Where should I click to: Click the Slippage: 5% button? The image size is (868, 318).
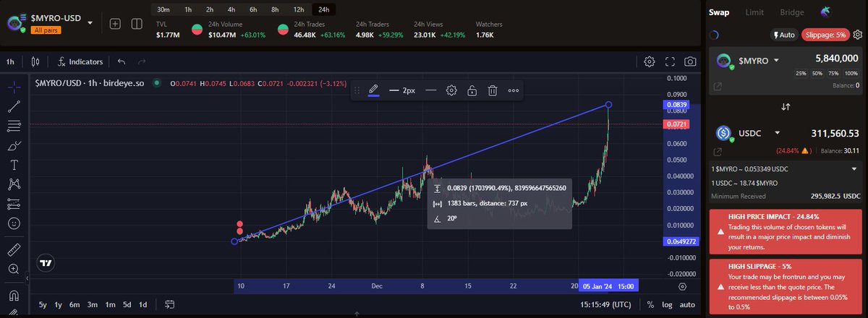click(x=825, y=34)
